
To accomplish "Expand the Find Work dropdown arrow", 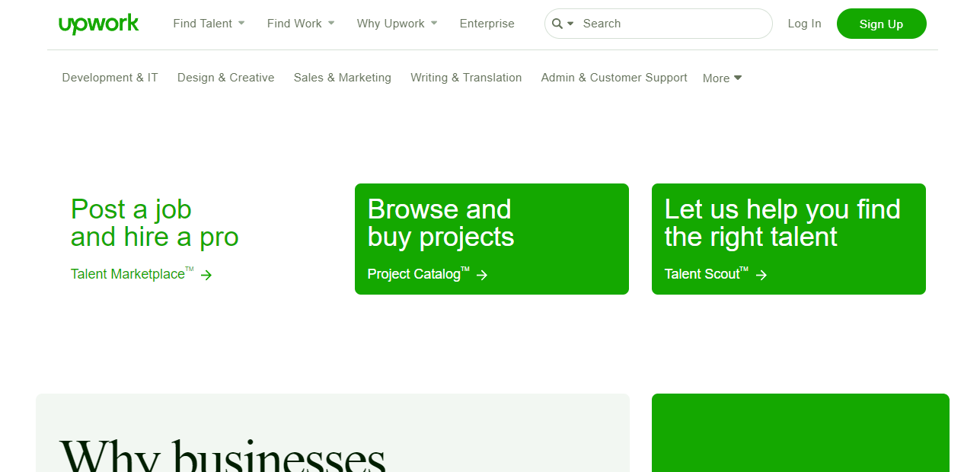I will [331, 23].
